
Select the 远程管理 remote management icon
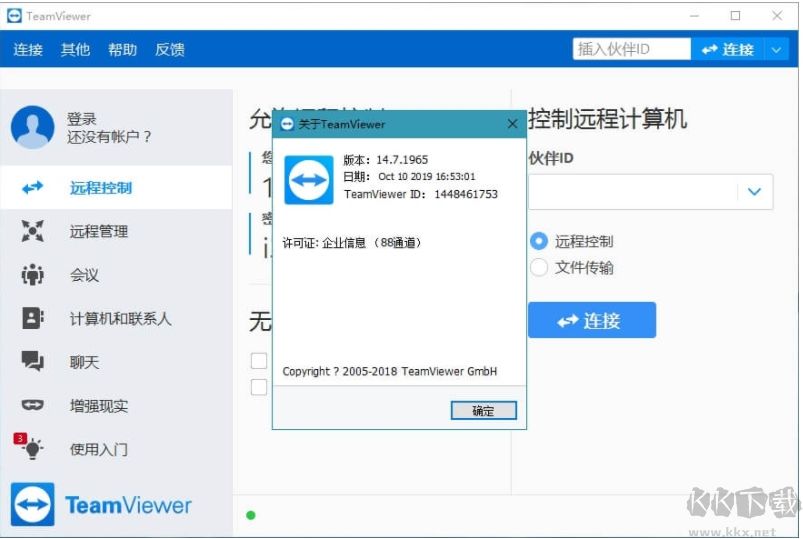(x=32, y=231)
